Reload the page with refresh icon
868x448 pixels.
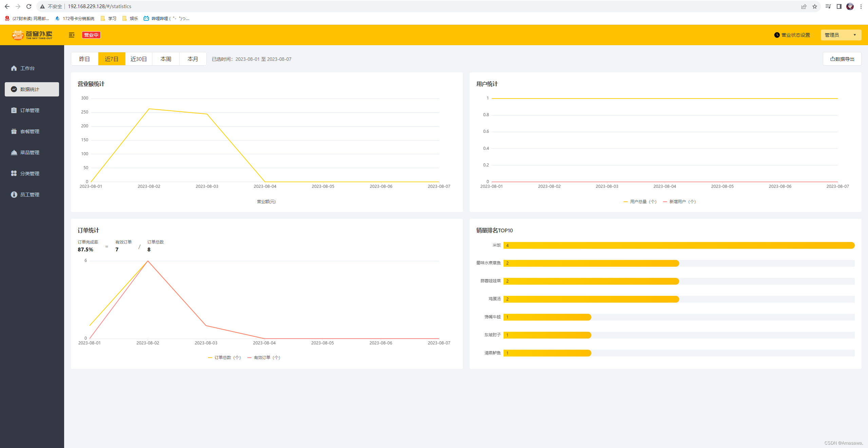point(29,6)
